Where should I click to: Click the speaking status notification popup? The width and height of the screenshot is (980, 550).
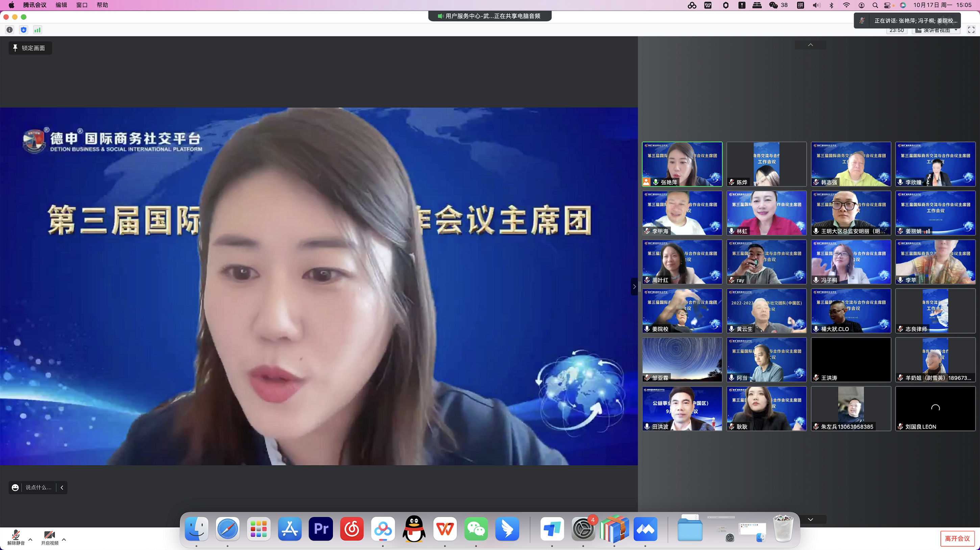tap(907, 21)
